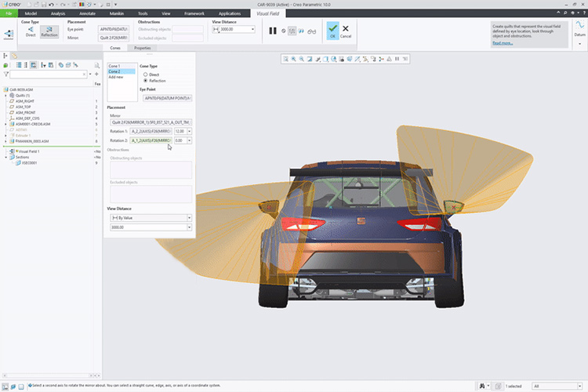Click the Cancel button

[346, 31]
